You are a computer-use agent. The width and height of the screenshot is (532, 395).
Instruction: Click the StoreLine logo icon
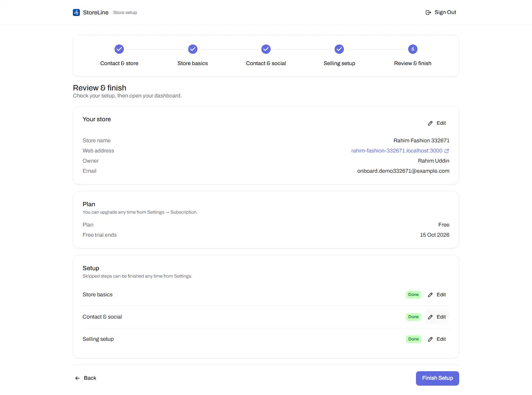pos(76,12)
